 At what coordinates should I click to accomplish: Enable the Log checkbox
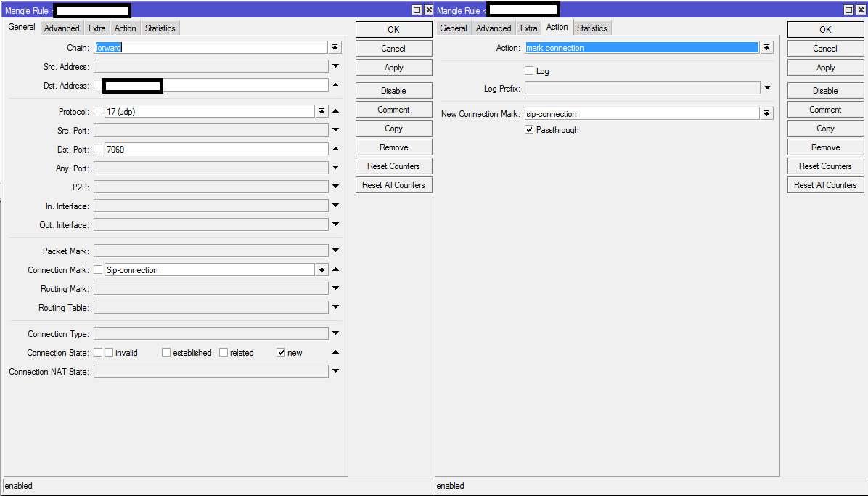[529, 71]
